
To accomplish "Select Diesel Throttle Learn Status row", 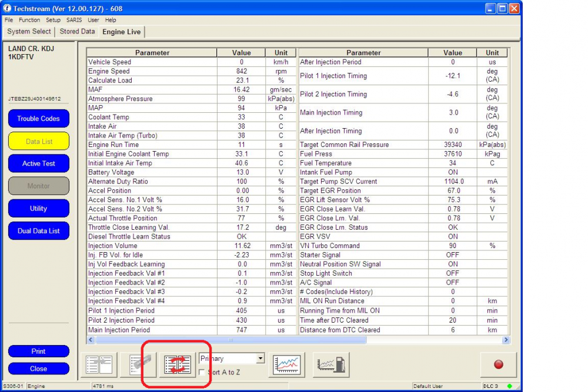I will pyautogui.click(x=192, y=236).
